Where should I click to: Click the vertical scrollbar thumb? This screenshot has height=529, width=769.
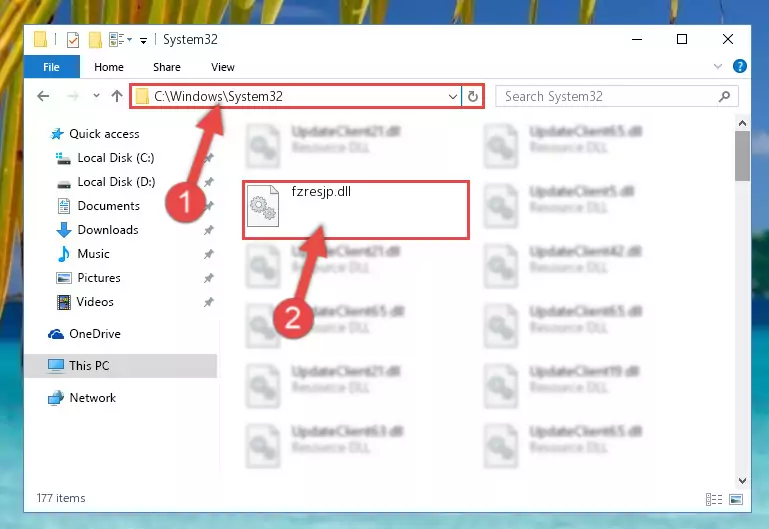743,156
